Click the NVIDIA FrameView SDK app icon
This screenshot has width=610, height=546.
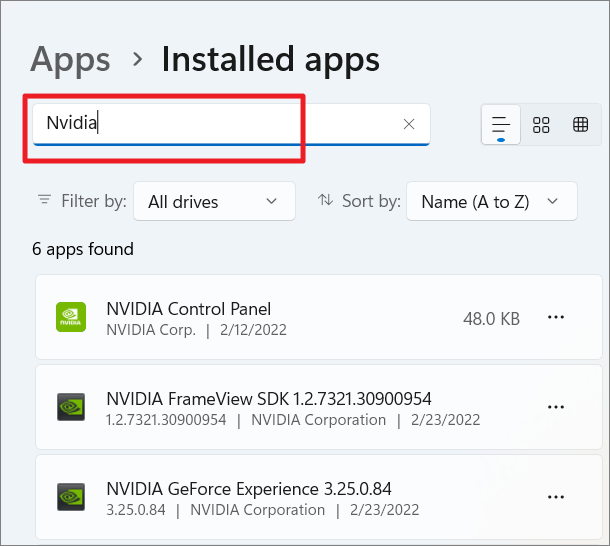point(71,407)
